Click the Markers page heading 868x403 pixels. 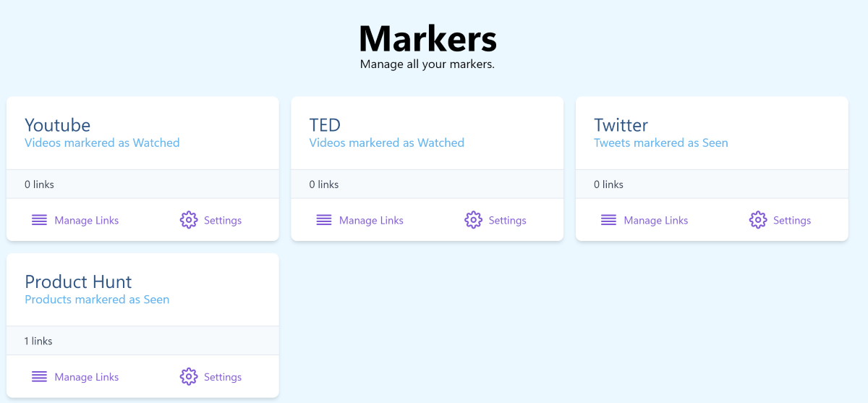427,38
